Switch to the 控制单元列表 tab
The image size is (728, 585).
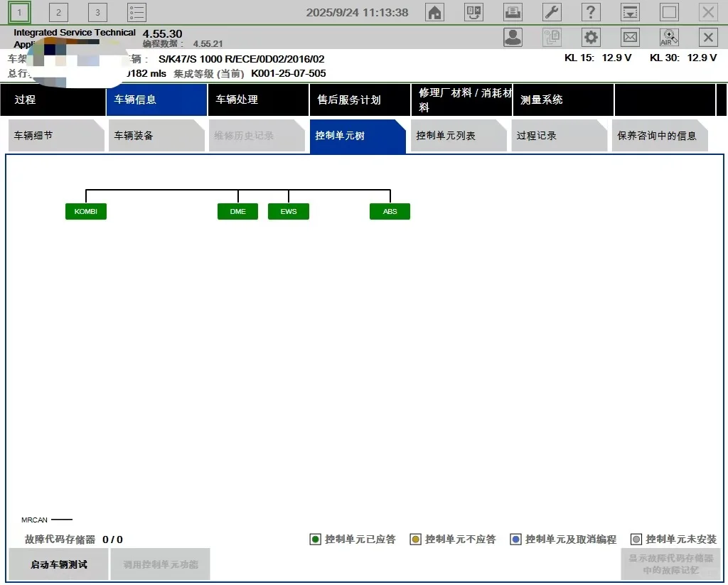[x=459, y=136]
